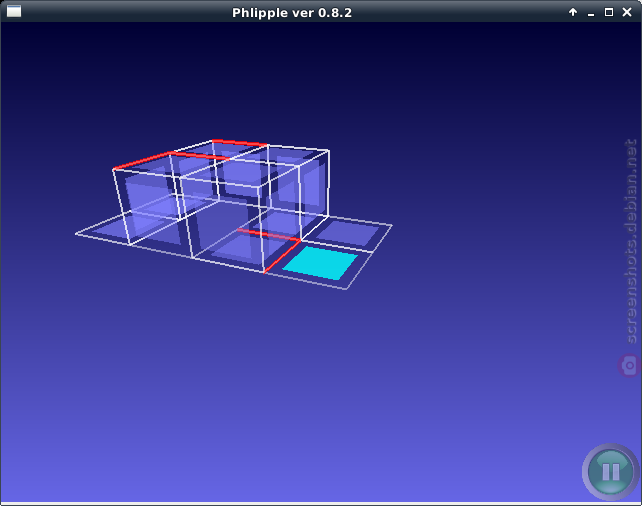
Task: Minimize the Phlipple window
Action: (x=591, y=13)
